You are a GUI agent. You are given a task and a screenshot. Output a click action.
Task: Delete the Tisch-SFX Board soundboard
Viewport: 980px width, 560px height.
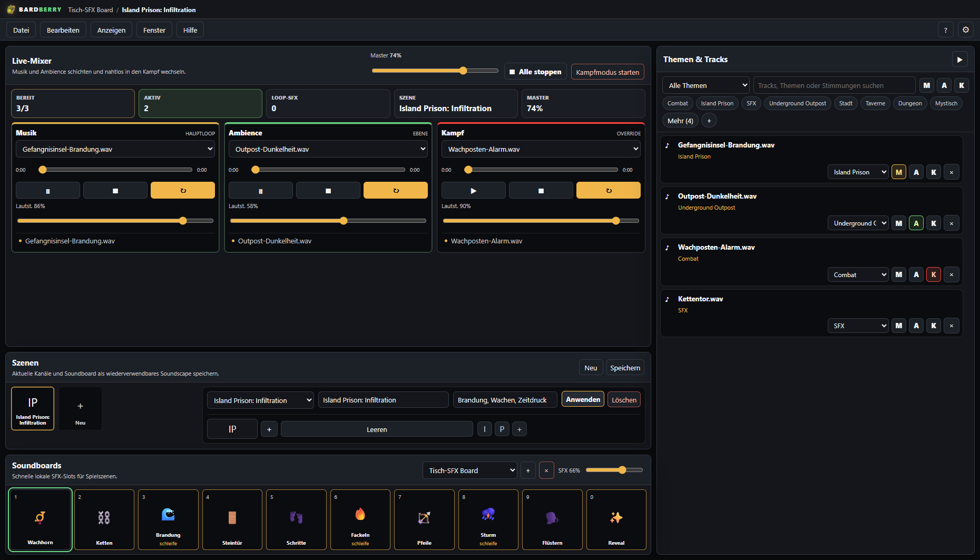pos(546,470)
